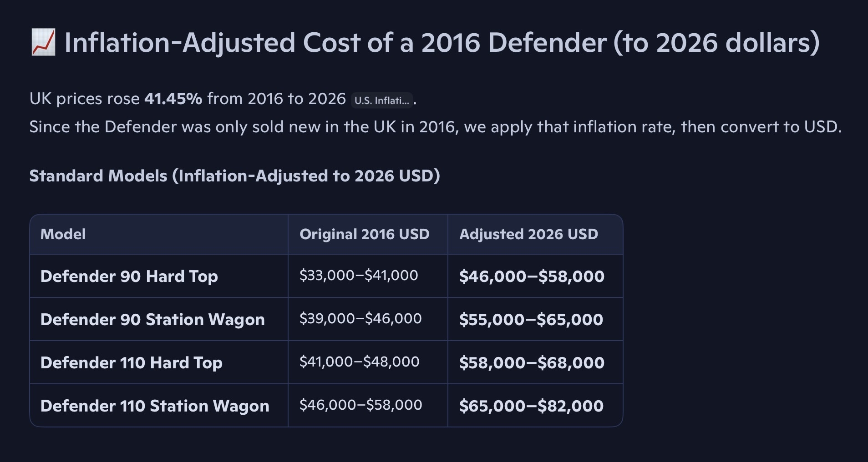This screenshot has height=462, width=868.
Task: Click the $33,000–$41,000 original price cell
Action: [359, 276]
